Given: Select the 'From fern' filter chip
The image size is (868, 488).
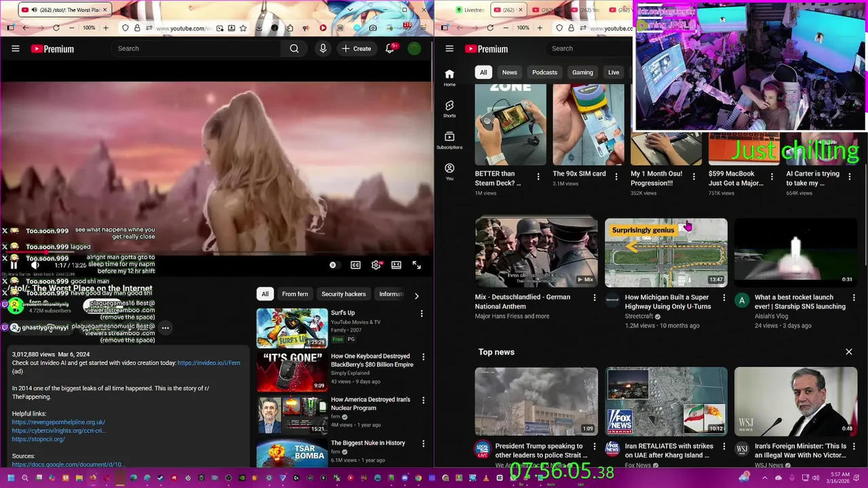Looking at the screenshot, I should point(295,294).
